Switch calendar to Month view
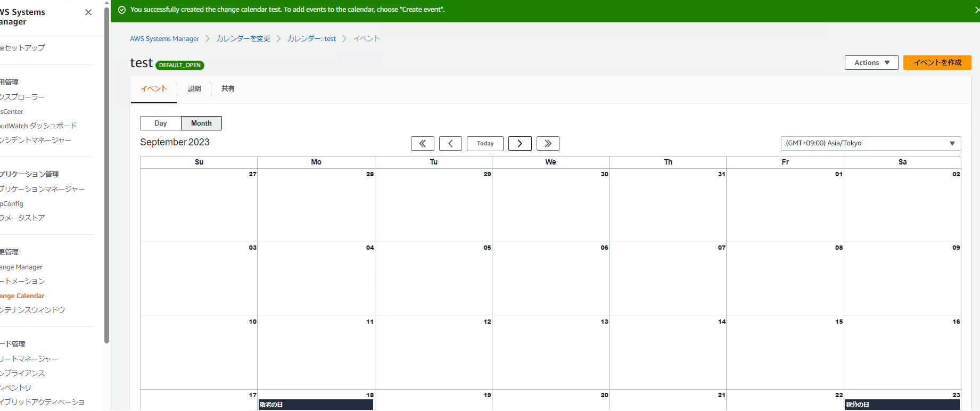Screen dimensions: 980x411 (x=201, y=123)
